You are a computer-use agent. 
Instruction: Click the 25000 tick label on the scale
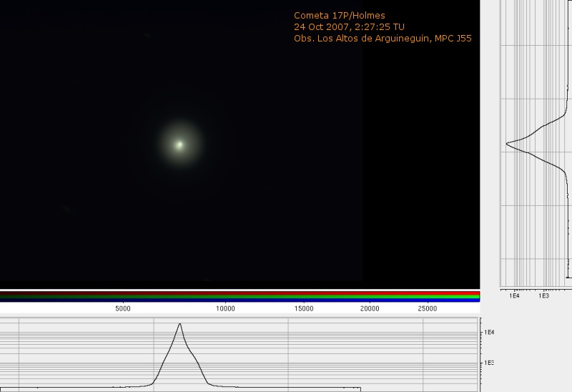(427, 308)
